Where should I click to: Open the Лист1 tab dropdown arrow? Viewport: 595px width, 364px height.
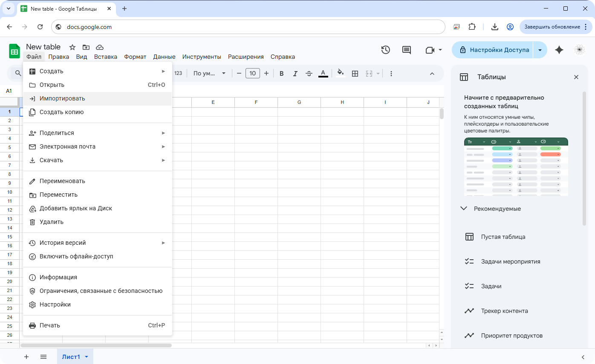click(x=87, y=356)
